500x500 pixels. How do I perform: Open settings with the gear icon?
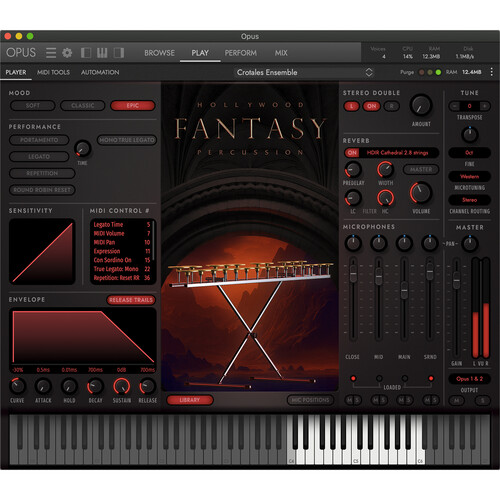[67, 53]
